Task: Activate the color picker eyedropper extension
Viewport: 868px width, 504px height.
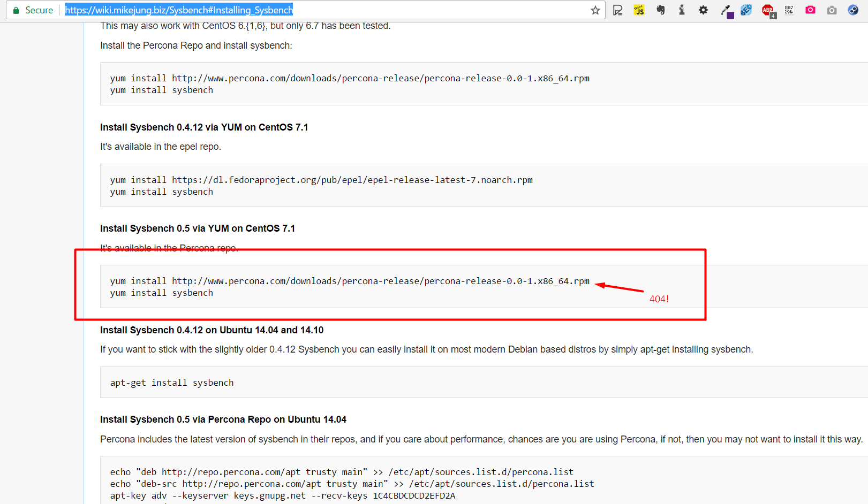Action: (726, 10)
